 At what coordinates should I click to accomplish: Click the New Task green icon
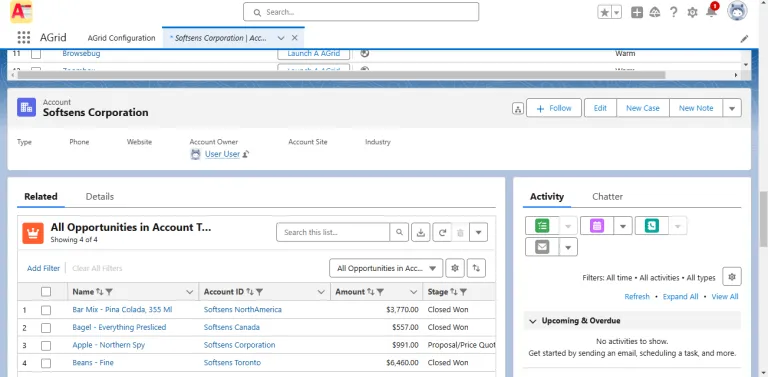[x=542, y=226]
